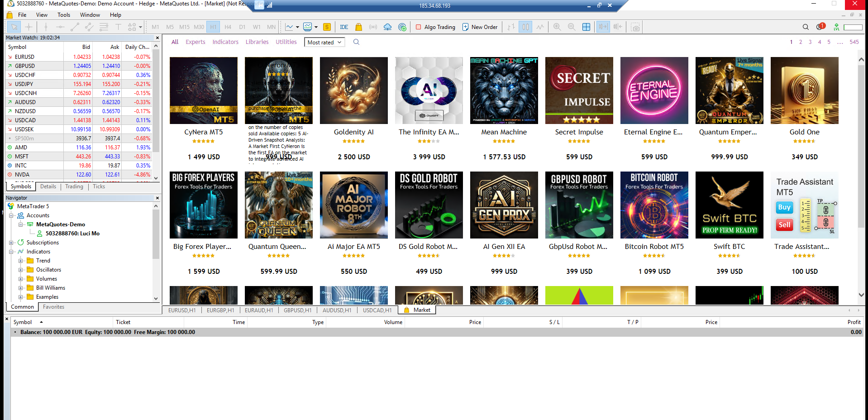Click the add signal subscription icon
The width and height of the screenshot is (868, 420).
(x=402, y=27)
